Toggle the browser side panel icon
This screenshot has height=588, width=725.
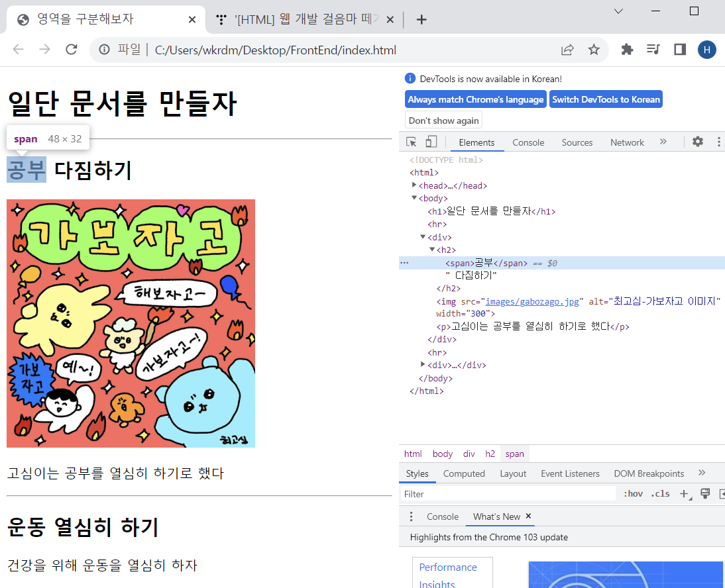pyautogui.click(x=680, y=50)
